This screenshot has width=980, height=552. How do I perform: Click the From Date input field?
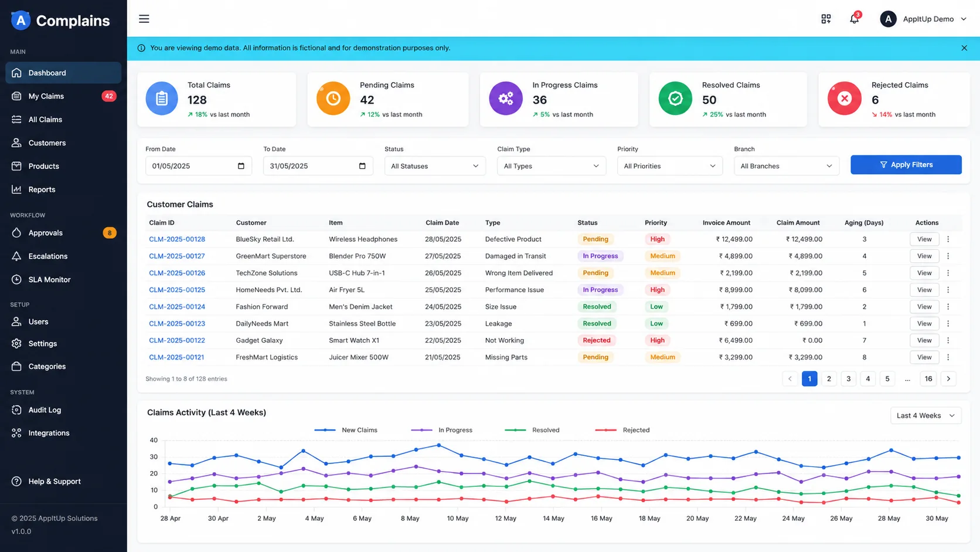(x=199, y=166)
